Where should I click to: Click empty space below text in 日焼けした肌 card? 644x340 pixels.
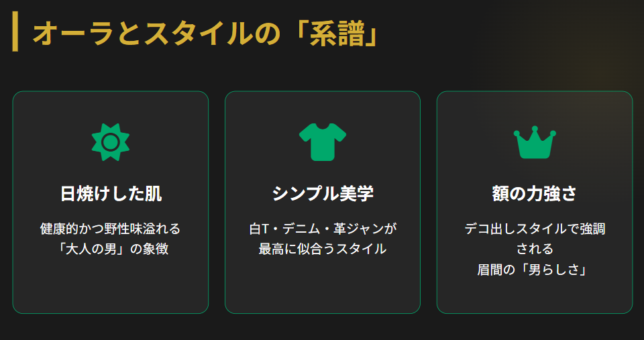point(111,287)
